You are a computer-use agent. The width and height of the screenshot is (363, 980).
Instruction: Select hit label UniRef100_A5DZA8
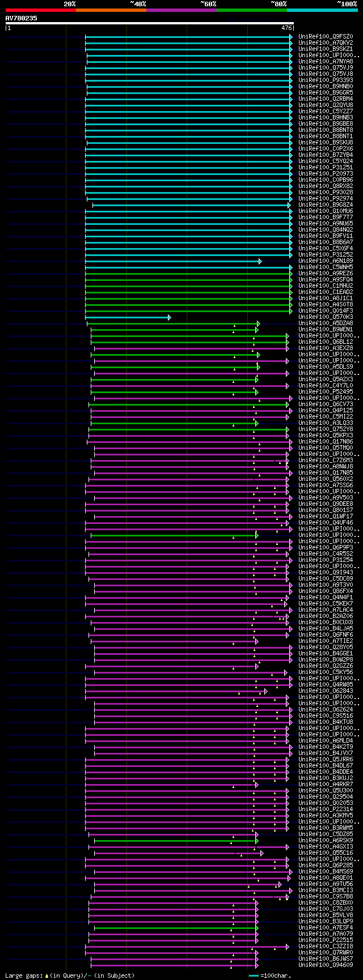coord(326,323)
